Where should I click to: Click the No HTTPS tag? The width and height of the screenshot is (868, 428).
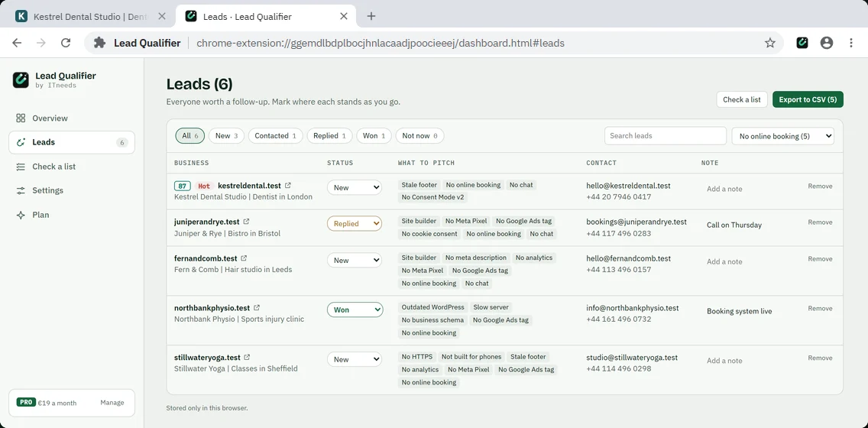point(417,357)
